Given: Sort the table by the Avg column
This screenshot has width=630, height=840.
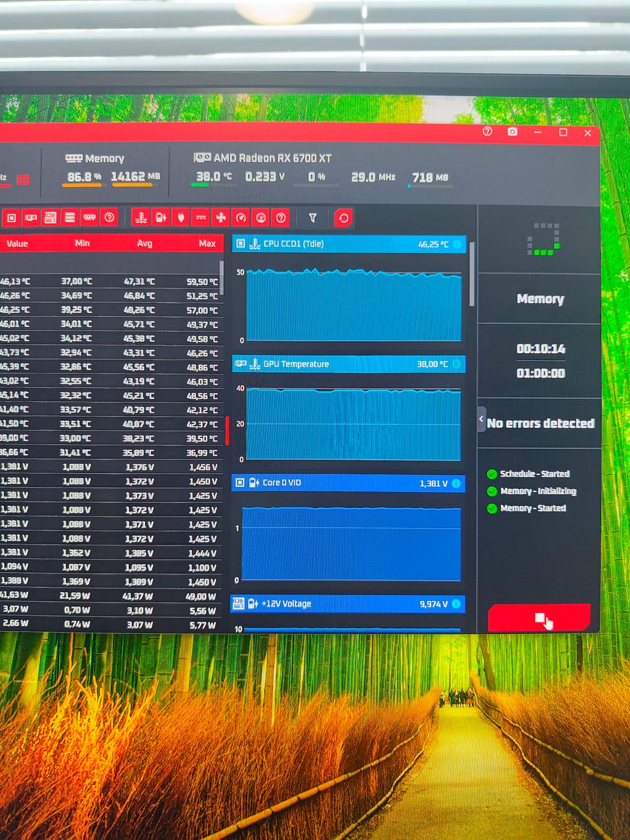Looking at the screenshot, I should click(x=144, y=243).
